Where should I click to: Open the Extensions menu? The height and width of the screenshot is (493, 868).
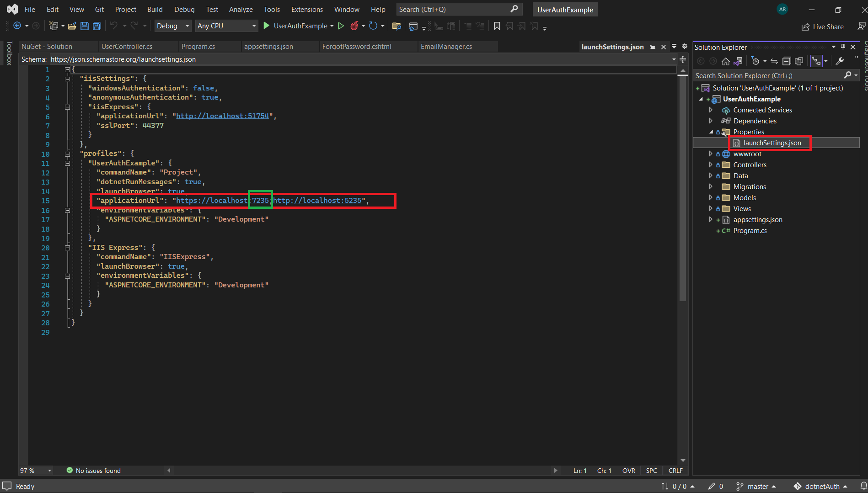pyautogui.click(x=307, y=10)
